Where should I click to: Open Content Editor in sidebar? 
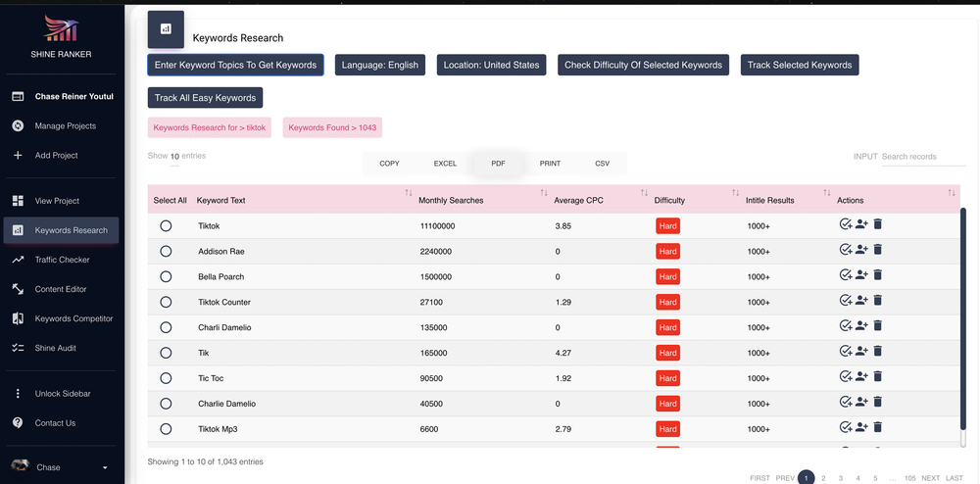coord(61,289)
